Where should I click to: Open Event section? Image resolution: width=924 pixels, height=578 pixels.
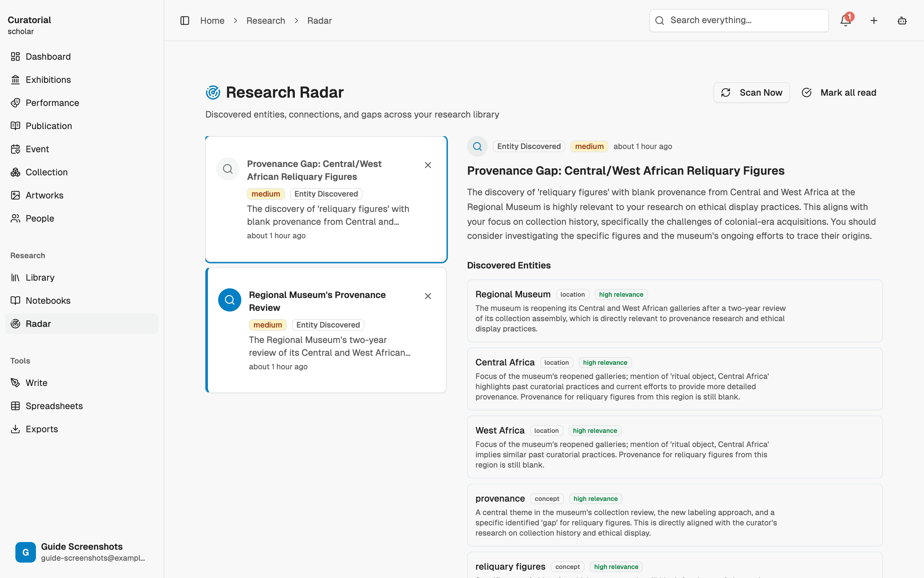tap(82, 149)
